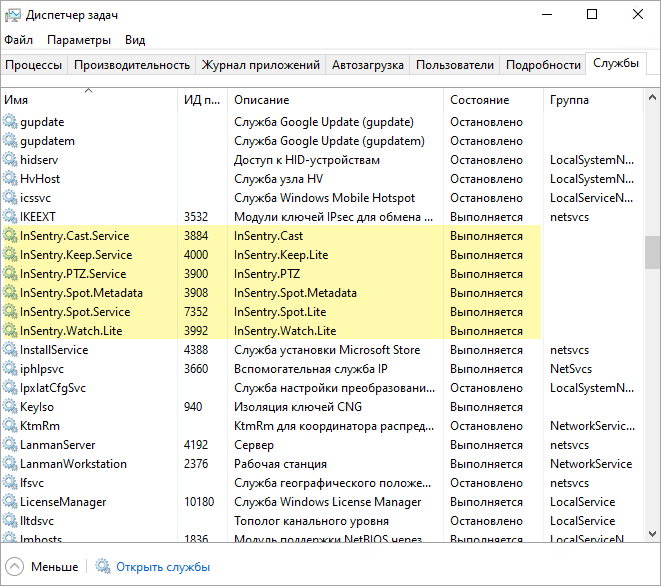Viewport: 661px width, 586px height.
Task: Click the vertical scrollbar thumb
Action: click(x=652, y=252)
